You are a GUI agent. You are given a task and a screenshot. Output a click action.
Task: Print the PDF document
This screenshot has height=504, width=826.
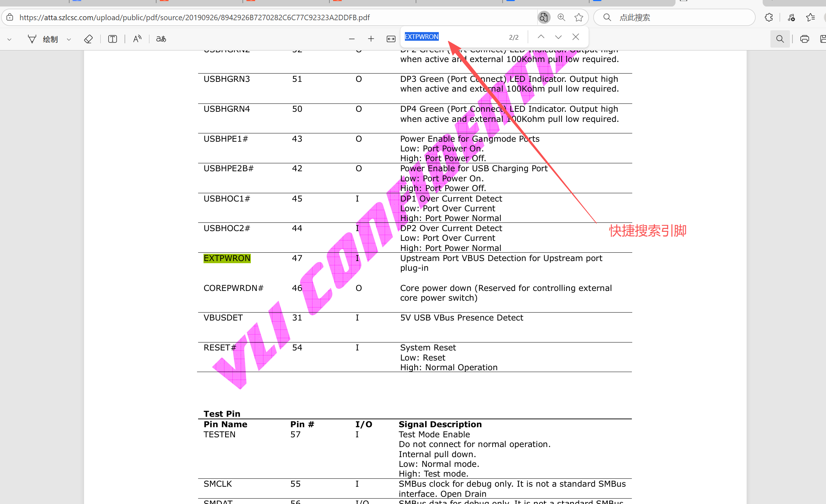click(x=804, y=39)
